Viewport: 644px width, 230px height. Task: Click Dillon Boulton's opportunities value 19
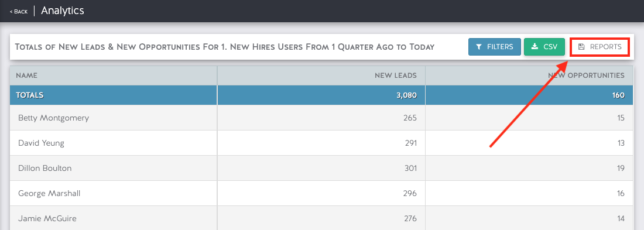621,168
